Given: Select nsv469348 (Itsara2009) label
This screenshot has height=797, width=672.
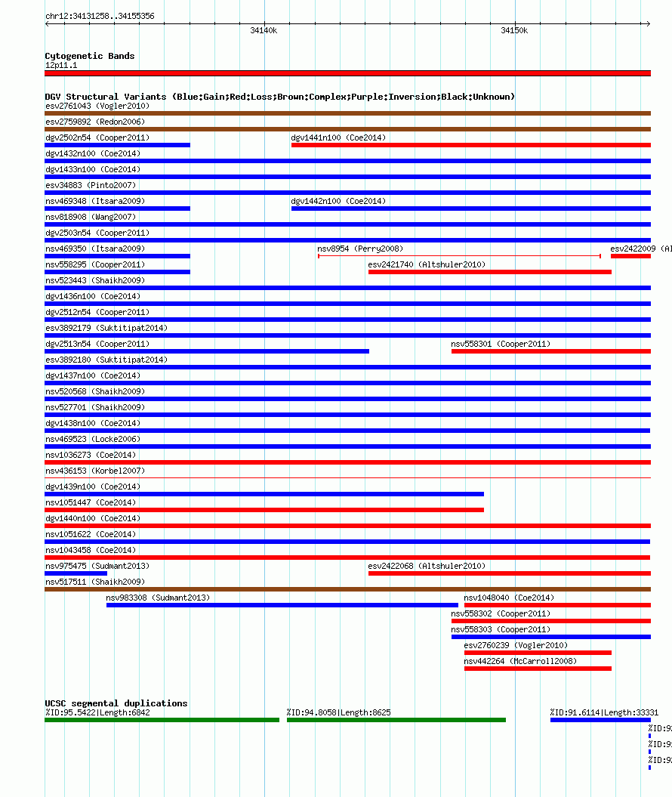Looking at the screenshot, I should 95,201.
